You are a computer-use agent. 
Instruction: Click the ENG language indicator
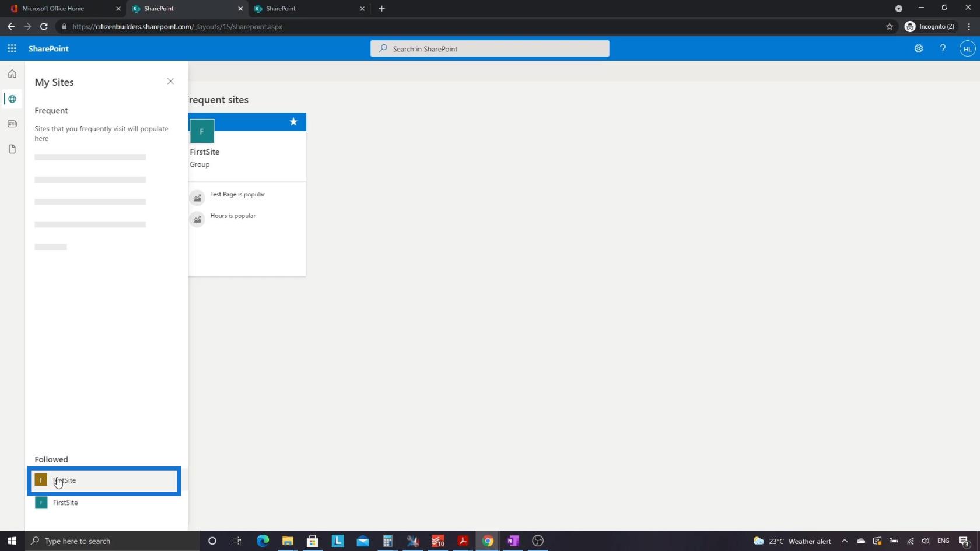943,541
